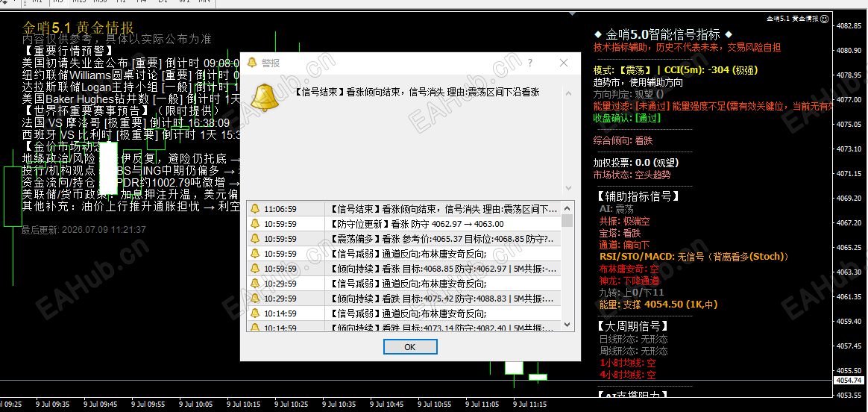Screen dimensions: 868x412
Task: Select the 目标:4073.14 倾向持续 alert row
Action: coord(403,327)
